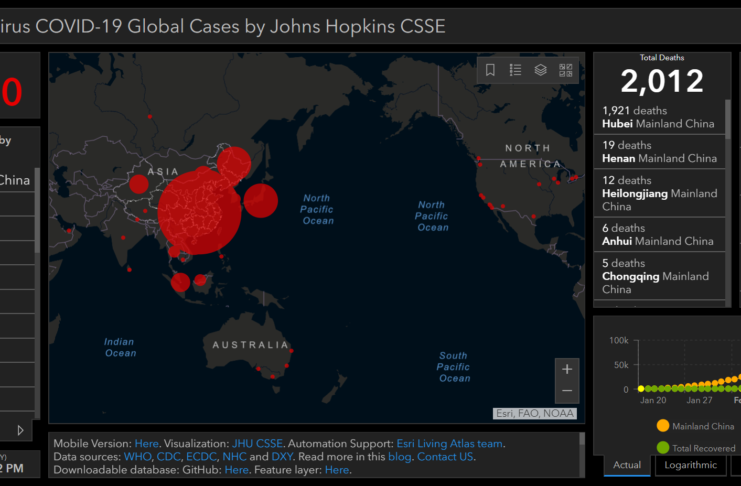Select the 19 deaths Henan entry
This screenshot has width=741, height=486.
tap(659, 152)
